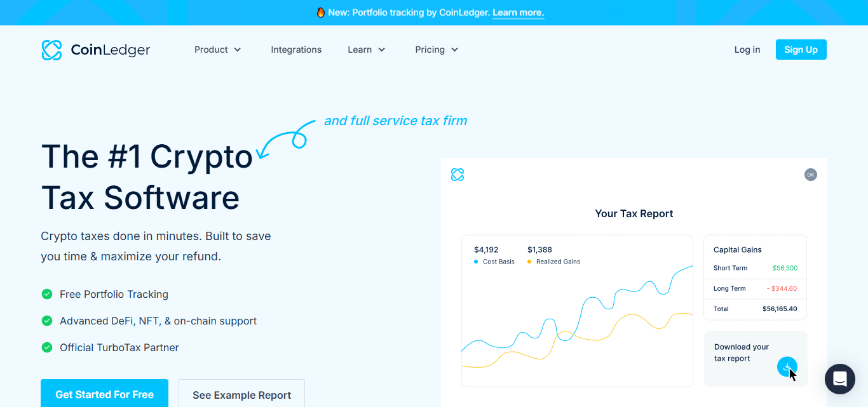Screen dimensions: 868x407
Task: Click the download icon in tax report card
Action: [787, 366]
